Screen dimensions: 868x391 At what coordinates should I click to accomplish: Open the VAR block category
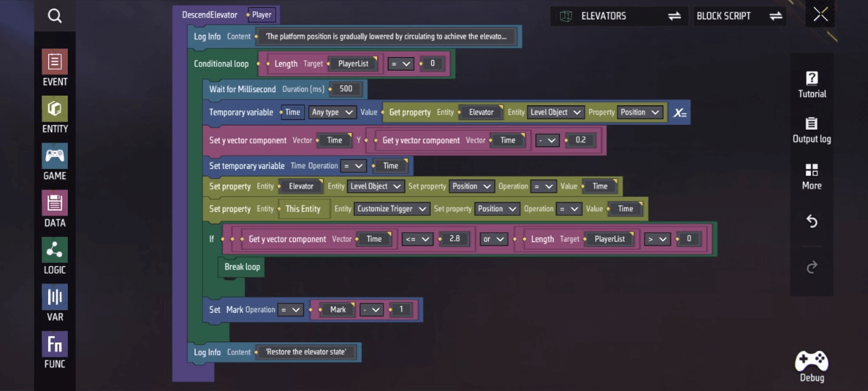(55, 303)
